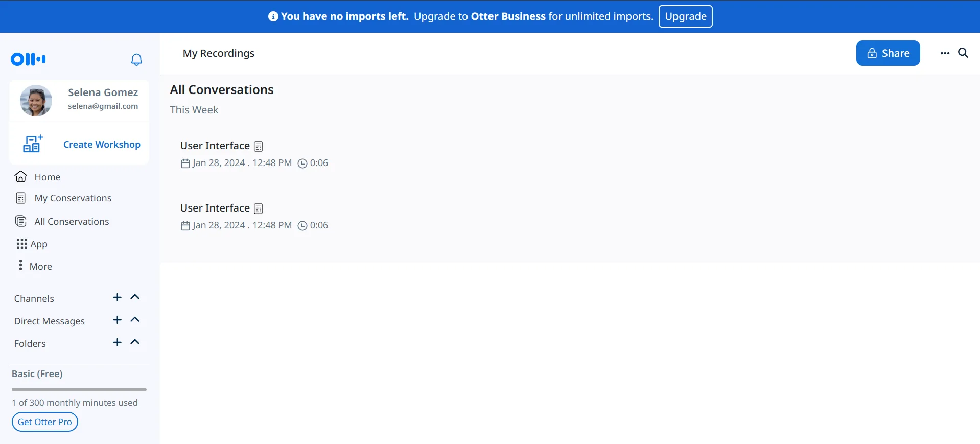Collapse the Channels section
980x444 pixels.
(135, 297)
